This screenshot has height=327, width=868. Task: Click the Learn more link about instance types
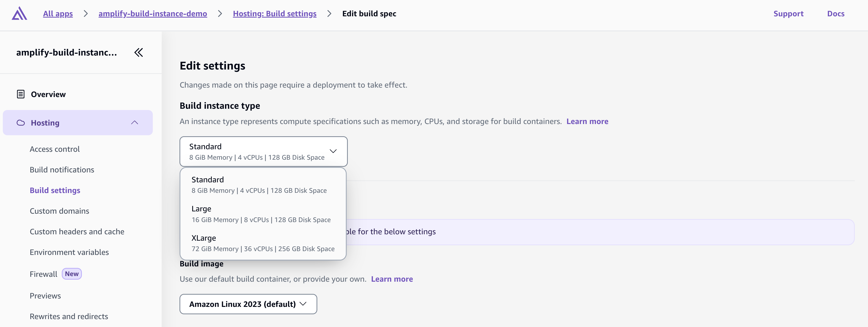tap(587, 121)
